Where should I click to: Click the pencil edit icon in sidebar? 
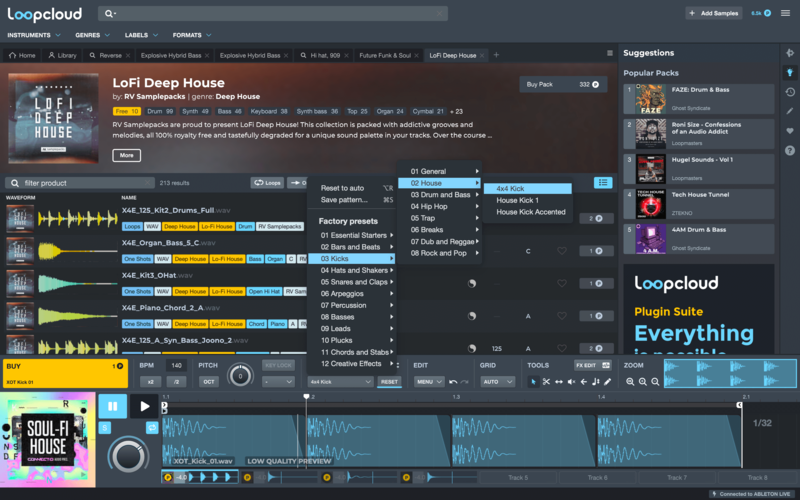(x=790, y=111)
